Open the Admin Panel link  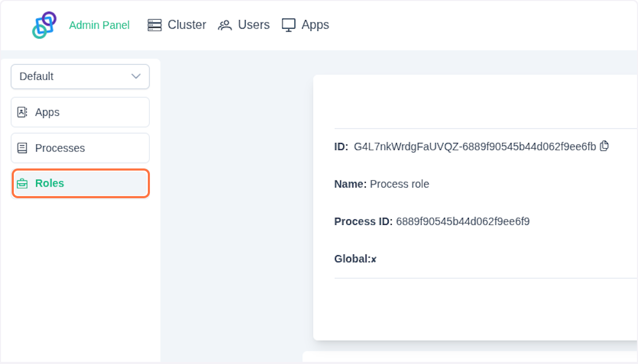tap(99, 26)
